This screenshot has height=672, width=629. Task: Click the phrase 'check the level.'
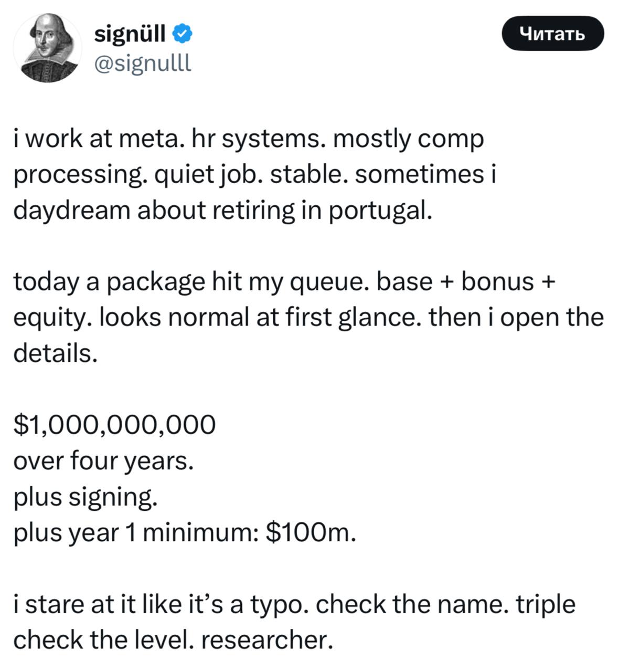[x=103, y=640]
